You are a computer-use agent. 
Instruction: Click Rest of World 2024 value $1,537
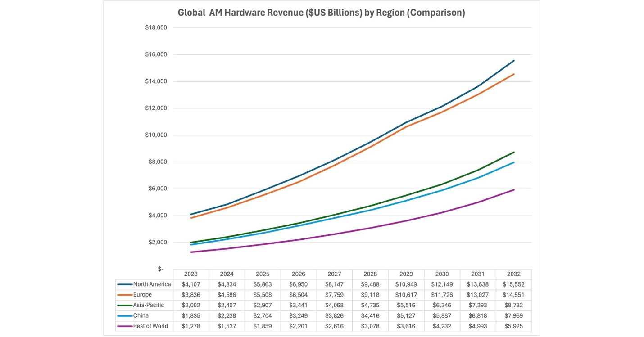[x=227, y=326]
